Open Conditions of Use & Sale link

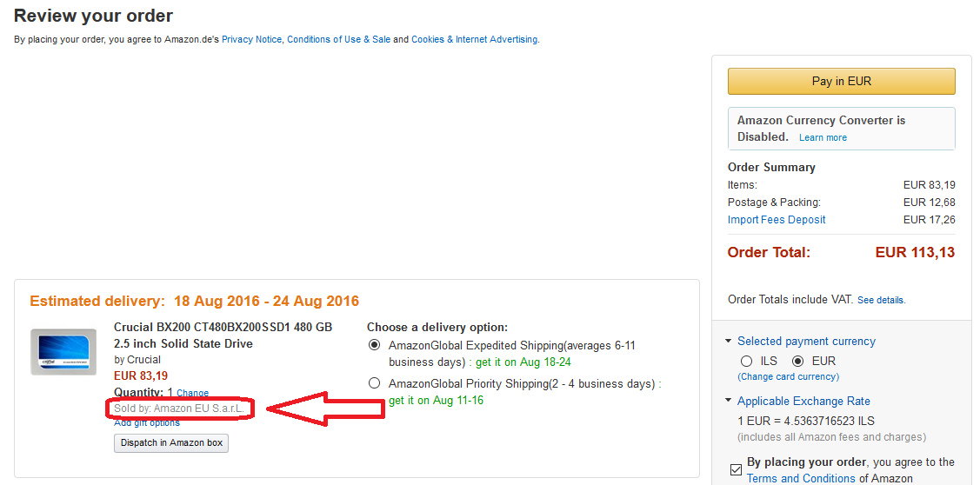338,39
